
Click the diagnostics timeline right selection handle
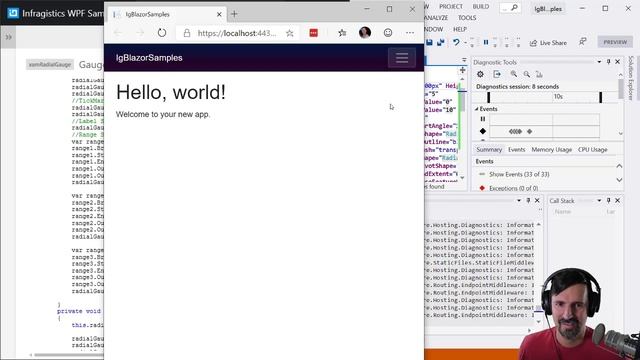pyautogui.click(x=600, y=97)
